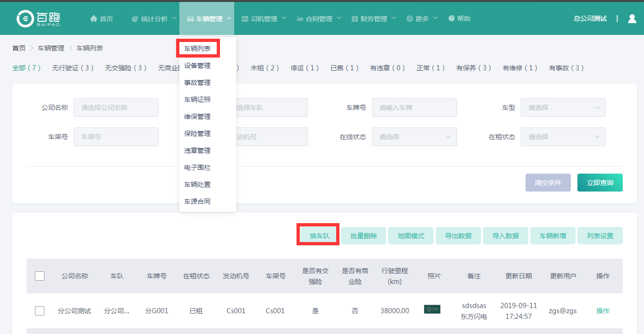Click the finance management icon
The image size is (644, 334).
[x=355, y=19]
